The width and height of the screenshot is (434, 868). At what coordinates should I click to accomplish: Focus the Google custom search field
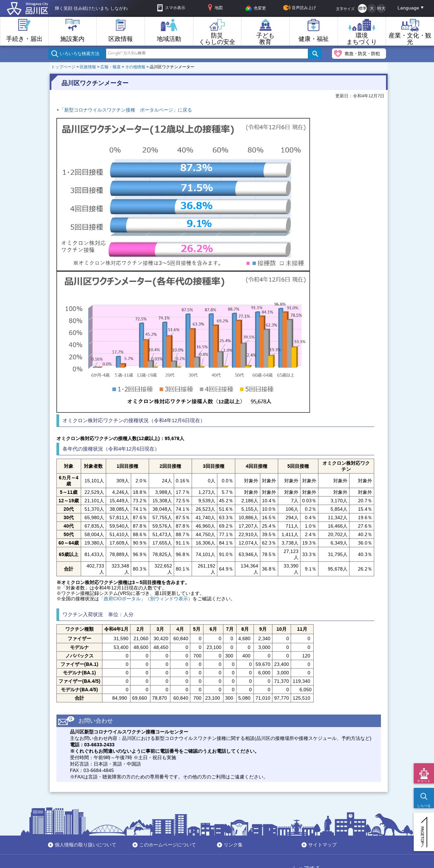[207, 53]
